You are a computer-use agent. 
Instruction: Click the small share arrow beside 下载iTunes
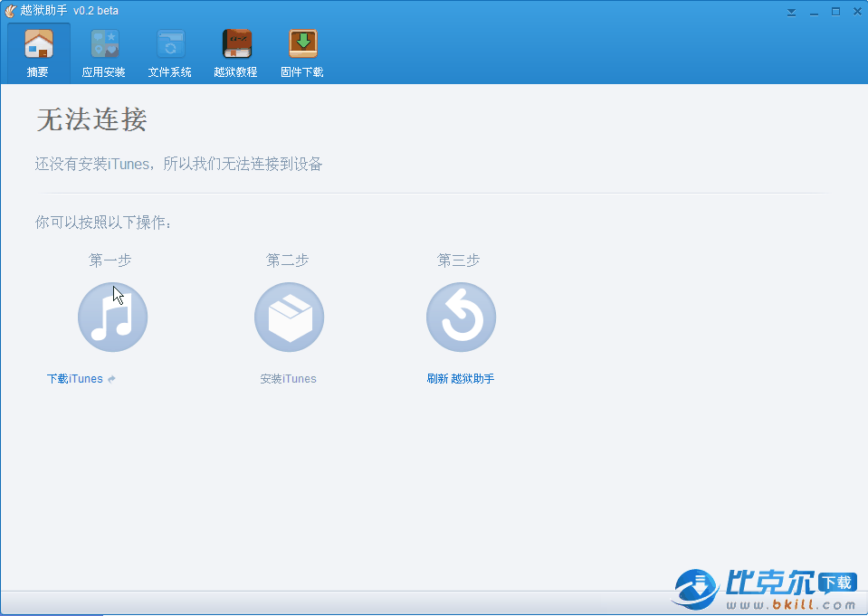[x=111, y=379]
